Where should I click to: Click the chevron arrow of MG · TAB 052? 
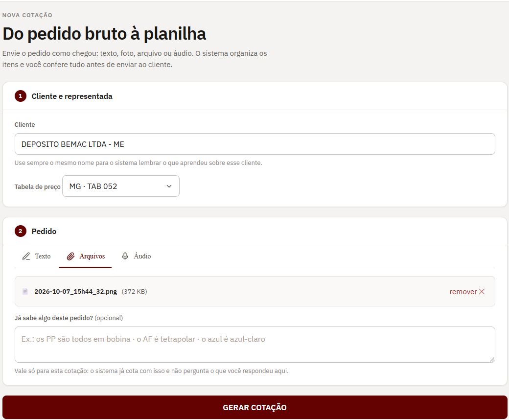pyautogui.click(x=169, y=186)
